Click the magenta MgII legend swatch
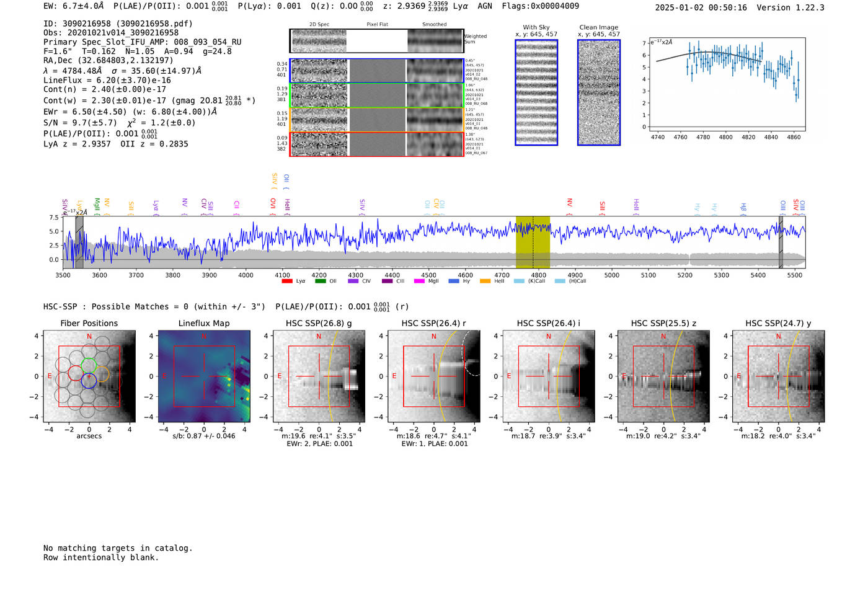 pyautogui.click(x=419, y=281)
